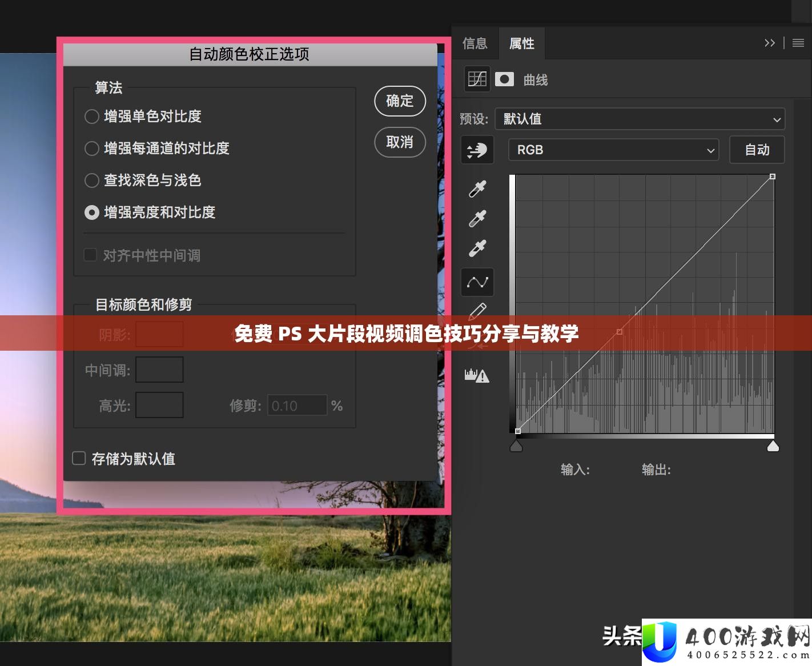Click the 输入: label in curves panel
This screenshot has height=666, width=812.
click(x=575, y=470)
